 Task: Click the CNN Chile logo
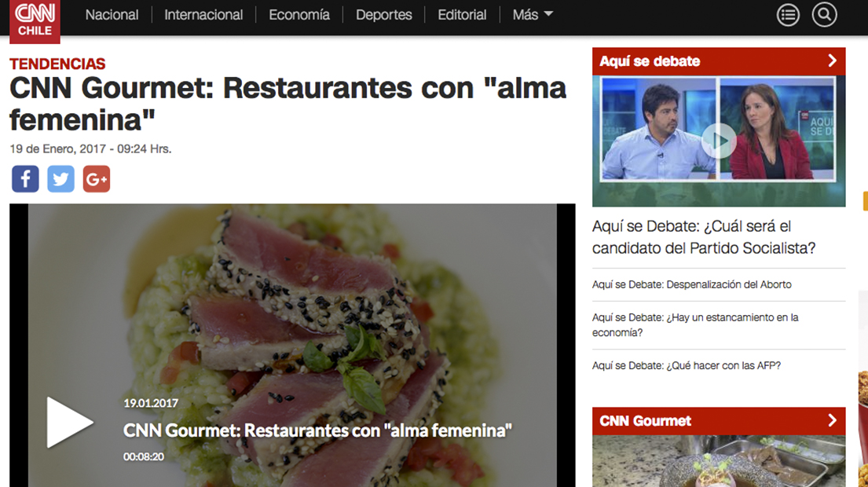[x=35, y=20]
